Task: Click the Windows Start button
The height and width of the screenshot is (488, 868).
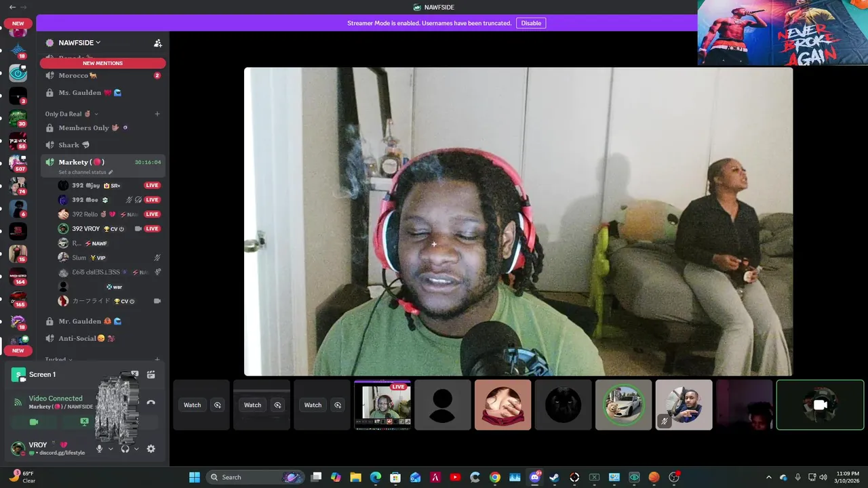Action: pyautogui.click(x=195, y=477)
